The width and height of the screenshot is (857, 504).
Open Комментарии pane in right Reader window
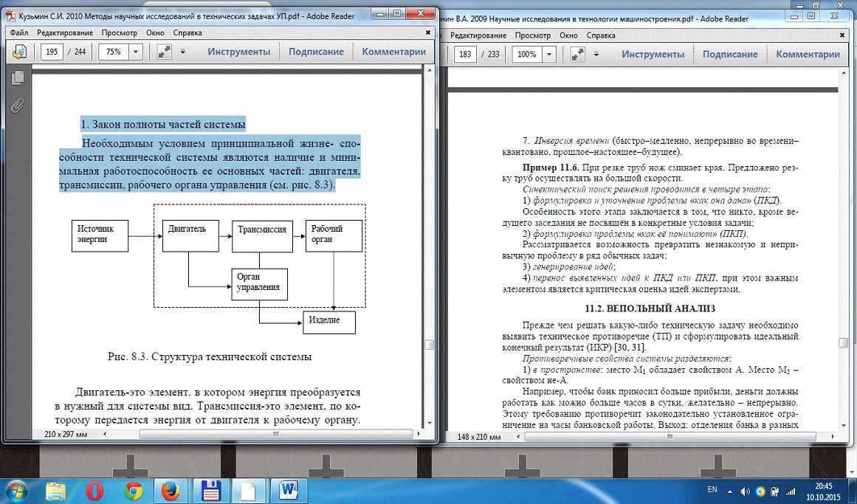(x=808, y=54)
